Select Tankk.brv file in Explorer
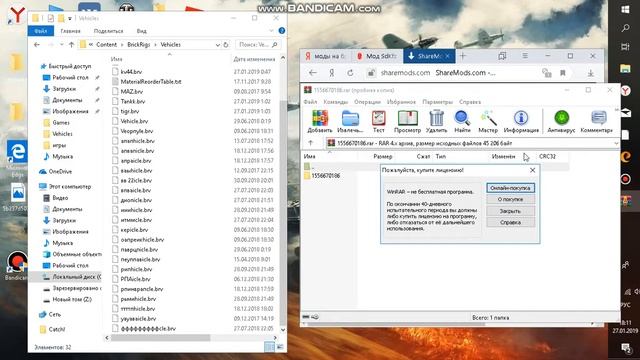Image resolution: width=640 pixels, height=360 pixels. coord(133,101)
